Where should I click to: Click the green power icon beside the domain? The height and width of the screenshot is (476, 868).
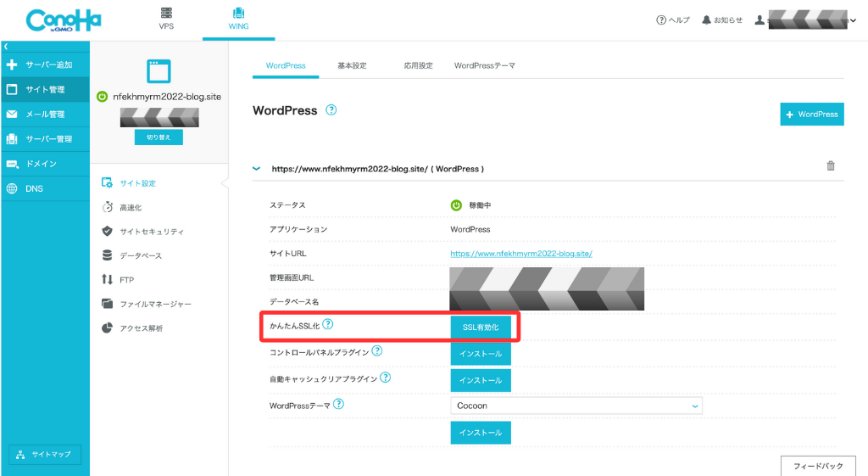point(102,97)
